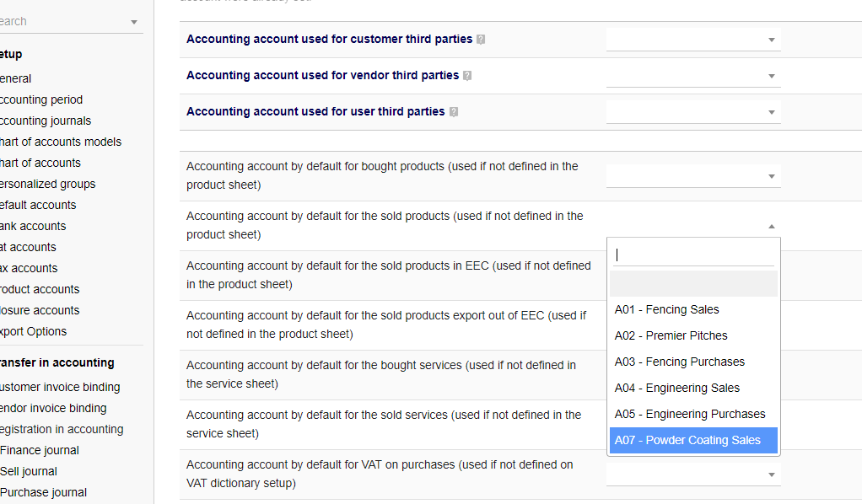The image size is (862, 504).
Task: Click the dropdown's search text field
Action: coord(692,255)
